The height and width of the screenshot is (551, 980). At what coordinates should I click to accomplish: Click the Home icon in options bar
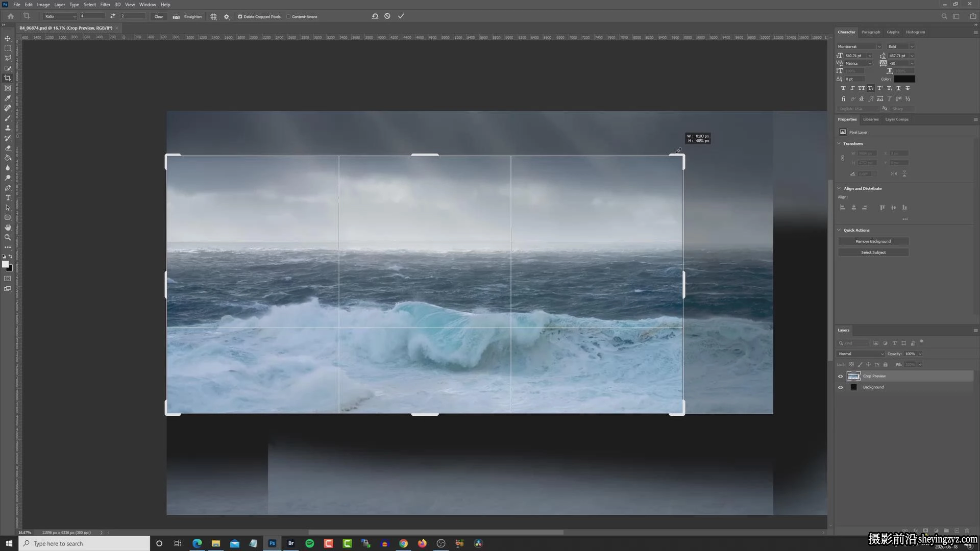click(x=10, y=16)
